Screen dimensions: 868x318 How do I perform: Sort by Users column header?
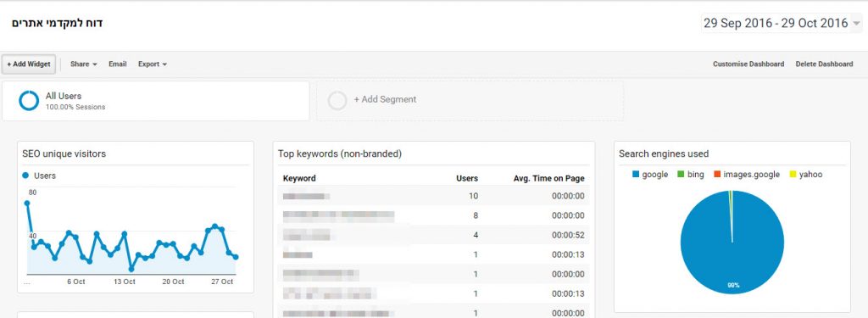(x=467, y=178)
